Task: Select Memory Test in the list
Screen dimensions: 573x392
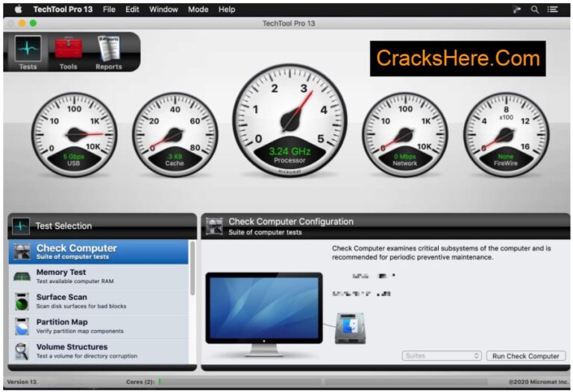Action: 98,276
